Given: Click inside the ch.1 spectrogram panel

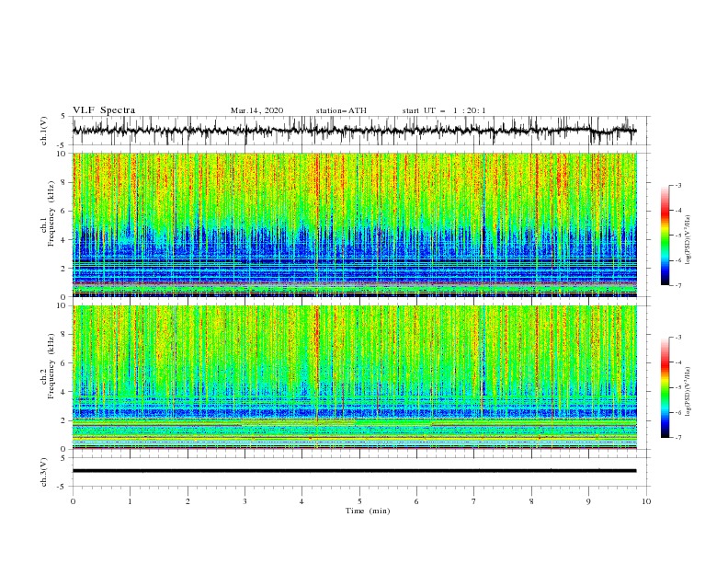Looking at the screenshot, I should (x=355, y=224).
